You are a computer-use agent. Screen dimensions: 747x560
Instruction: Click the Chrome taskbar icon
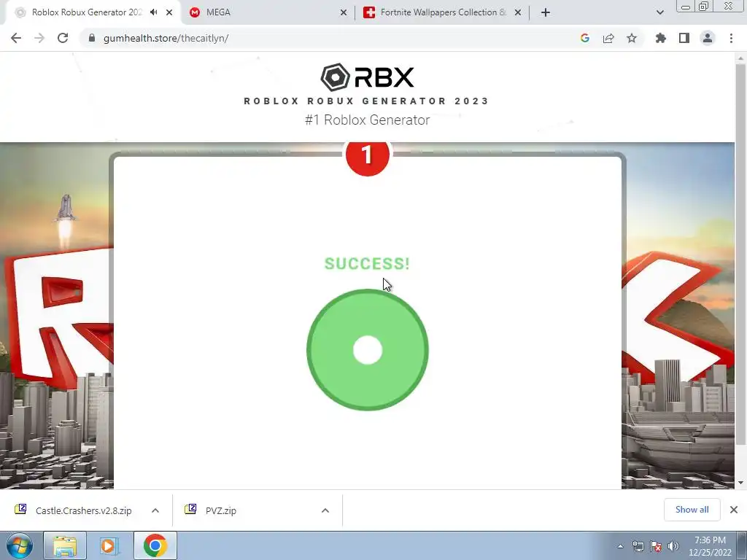[x=155, y=545]
